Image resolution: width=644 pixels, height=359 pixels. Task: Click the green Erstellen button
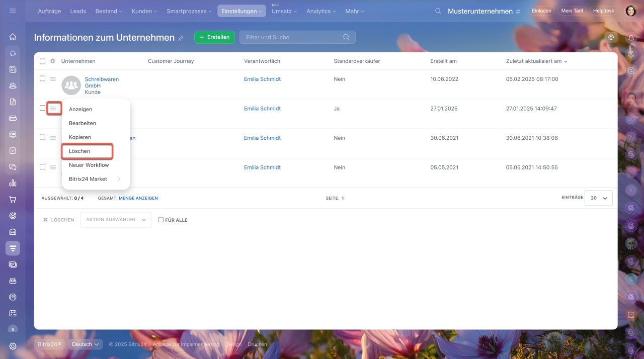pos(214,37)
